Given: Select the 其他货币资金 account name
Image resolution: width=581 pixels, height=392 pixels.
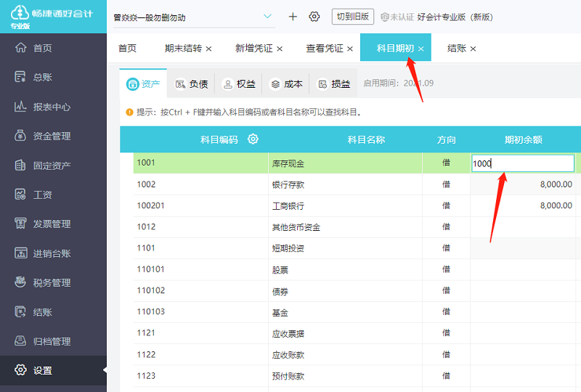Looking at the screenshot, I should coord(296,227).
